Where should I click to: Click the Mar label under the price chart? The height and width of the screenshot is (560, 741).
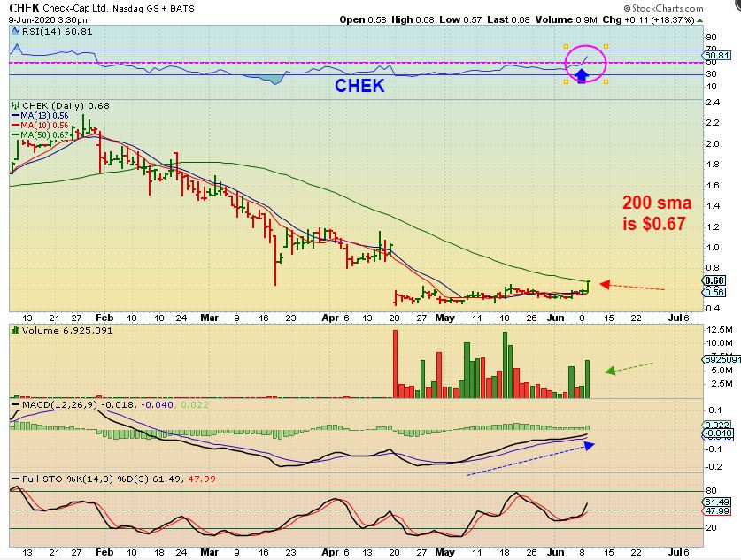(x=209, y=318)
